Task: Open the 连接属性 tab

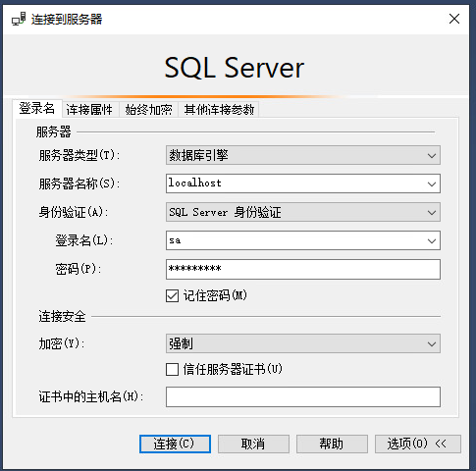Action: coord(89,110)
